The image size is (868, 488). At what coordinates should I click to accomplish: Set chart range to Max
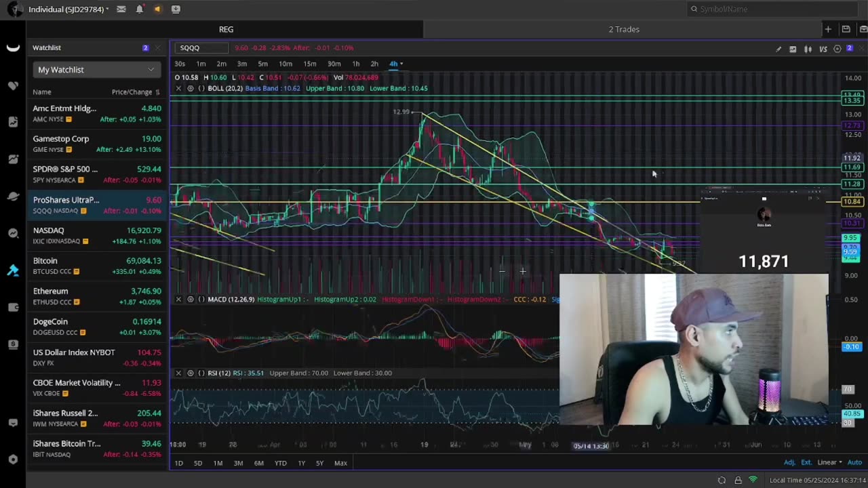click(340, 463)
